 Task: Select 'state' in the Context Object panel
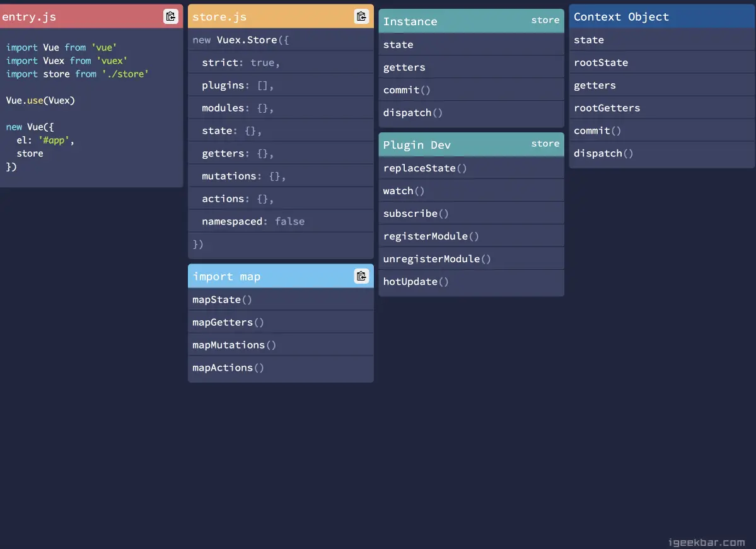point(662,40)
